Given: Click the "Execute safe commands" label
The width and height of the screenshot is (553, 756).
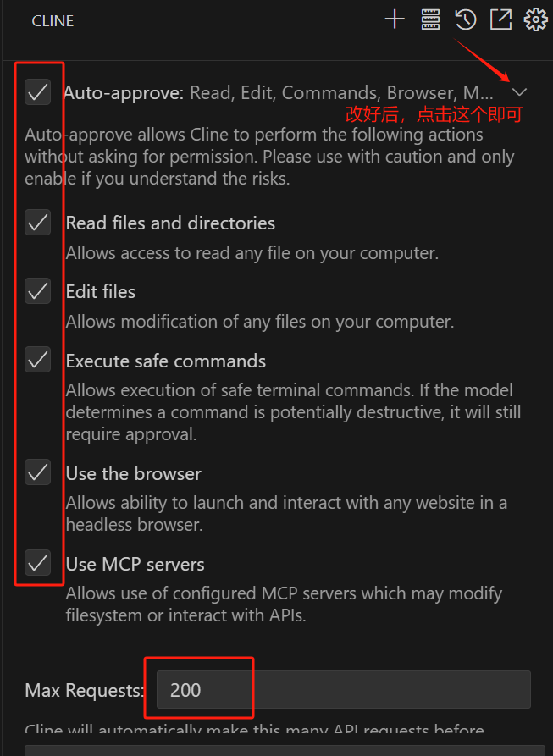Looking at the screenshot, I should (166, 361).
